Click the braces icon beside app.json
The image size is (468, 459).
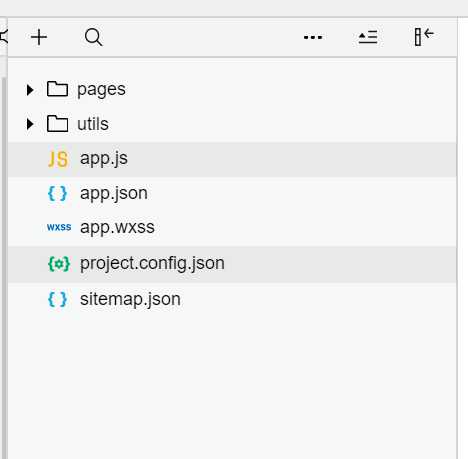57,193
